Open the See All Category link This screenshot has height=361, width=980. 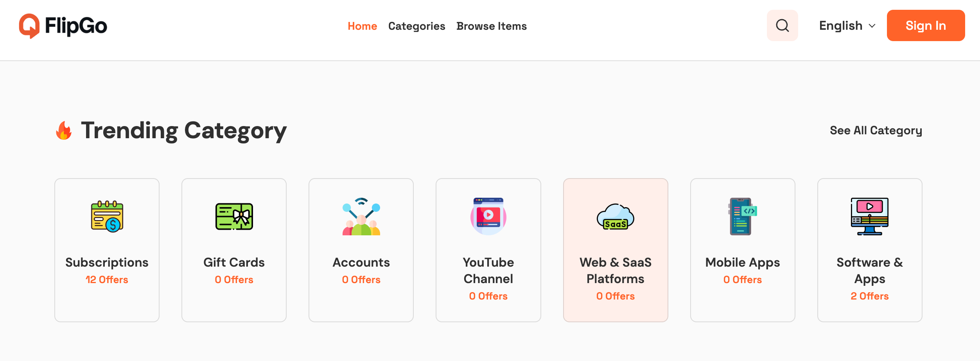tap(876, 130)
